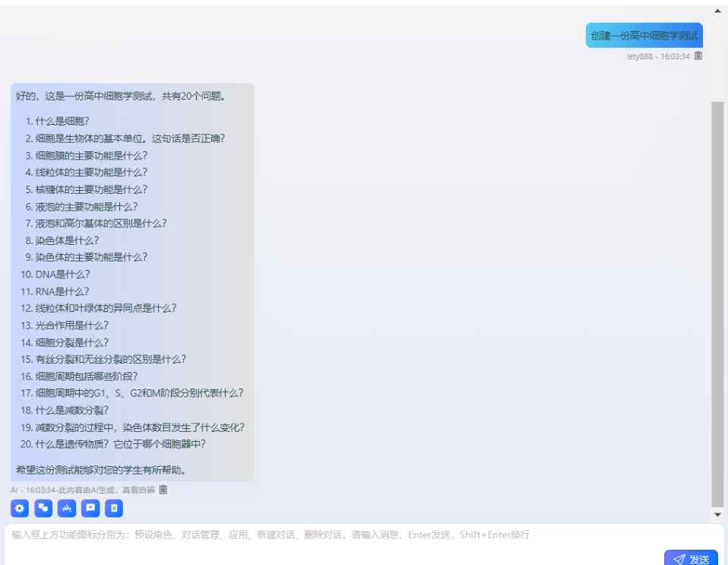Screen dimensions: 728x565
Task: Start a new conversation with the plus chat icon
Action: tap(90, 508)
